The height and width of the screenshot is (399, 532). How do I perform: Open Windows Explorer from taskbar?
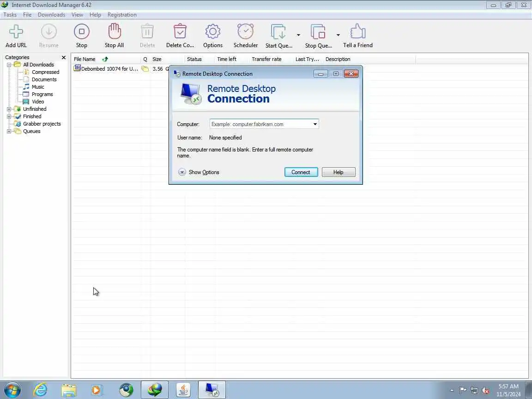[69, 390]
